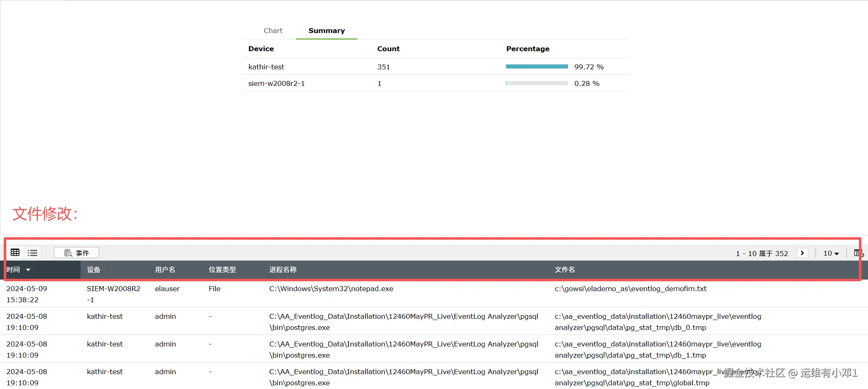Viewport: 868px width, 389px height.
Task: Click the kathir-test percentage bar
Action: 537,66
